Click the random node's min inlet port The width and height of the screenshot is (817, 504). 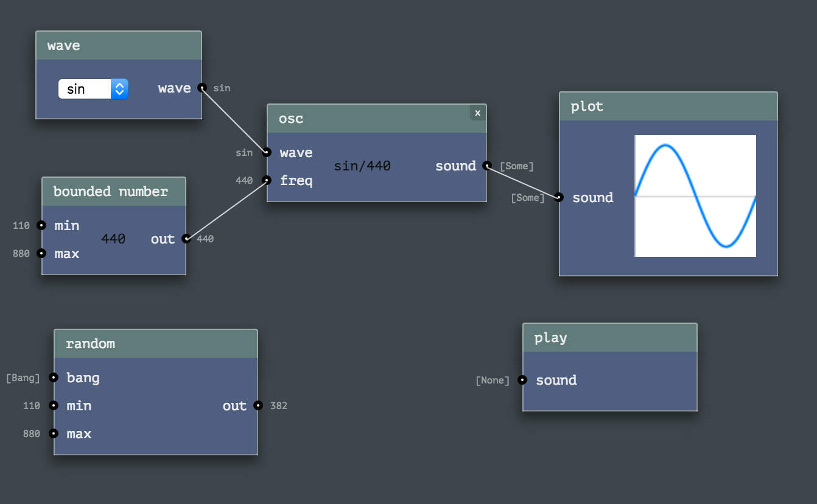[54, 405]
